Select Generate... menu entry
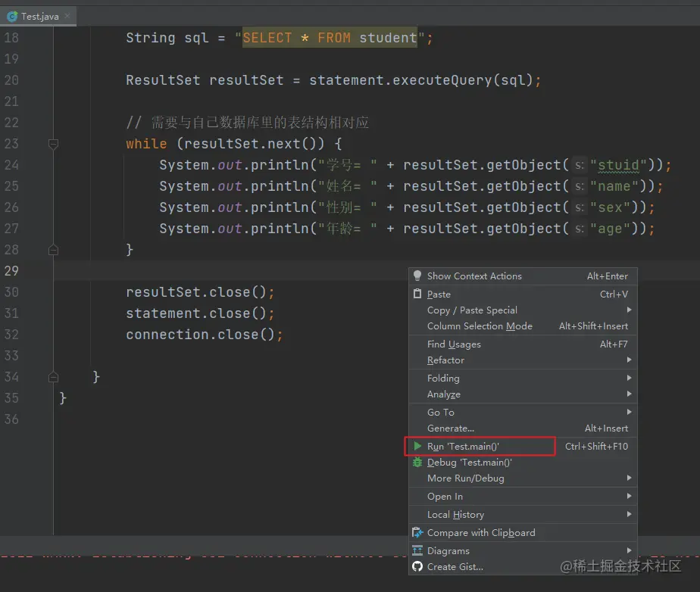The image size is (700, 592). pyautogui.click(x=523, y=428)
